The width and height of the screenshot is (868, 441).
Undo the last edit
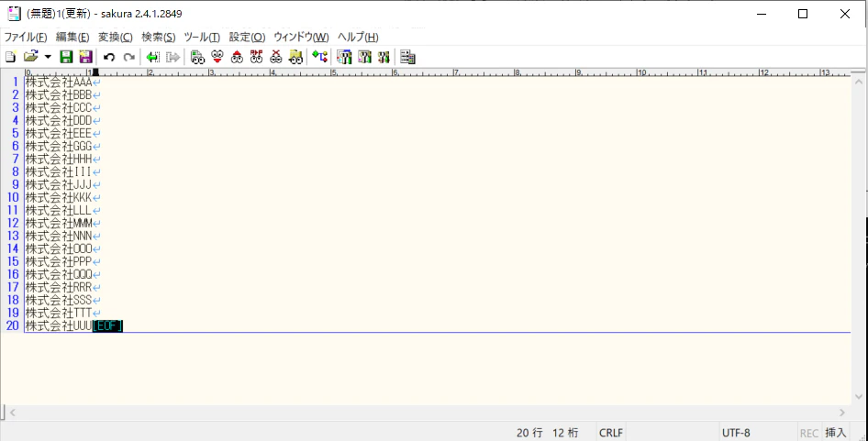[109, 57]
